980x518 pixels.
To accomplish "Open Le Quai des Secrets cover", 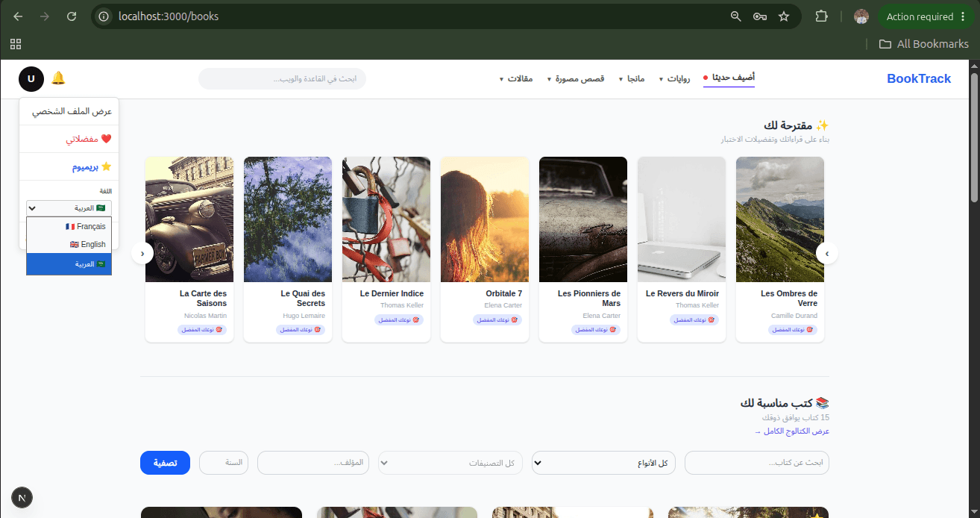I will pyautogui.click(x=288, y=219).
